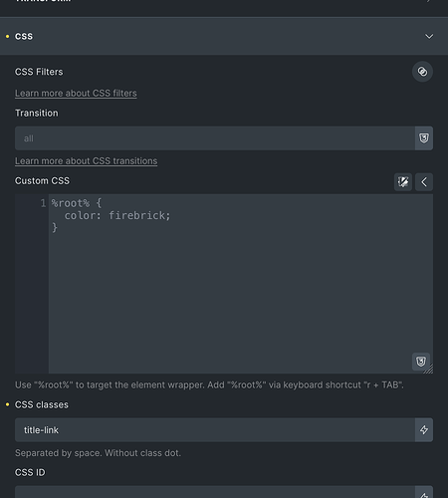Focus the CSS ID input field

(215, 493)
